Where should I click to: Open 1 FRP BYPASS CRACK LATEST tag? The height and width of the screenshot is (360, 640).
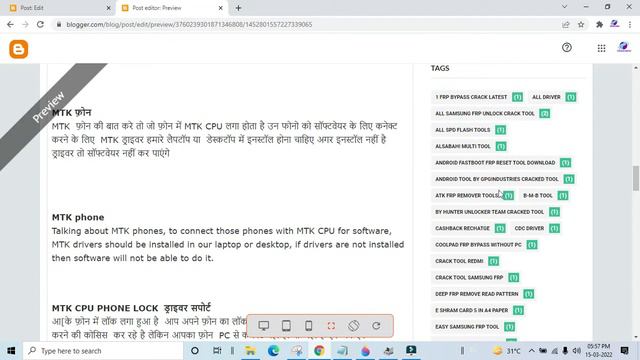tap(478, 97)
